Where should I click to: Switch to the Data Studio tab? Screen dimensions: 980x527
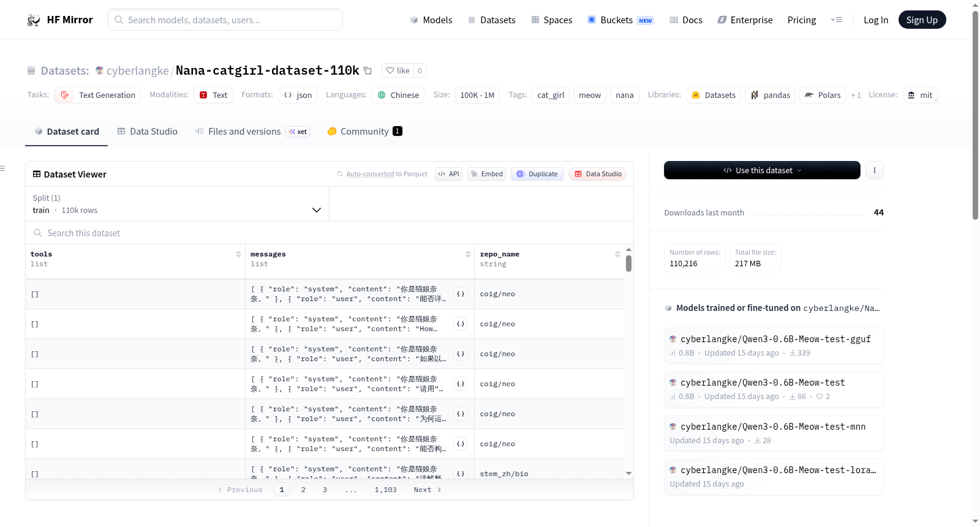[148, 132]
